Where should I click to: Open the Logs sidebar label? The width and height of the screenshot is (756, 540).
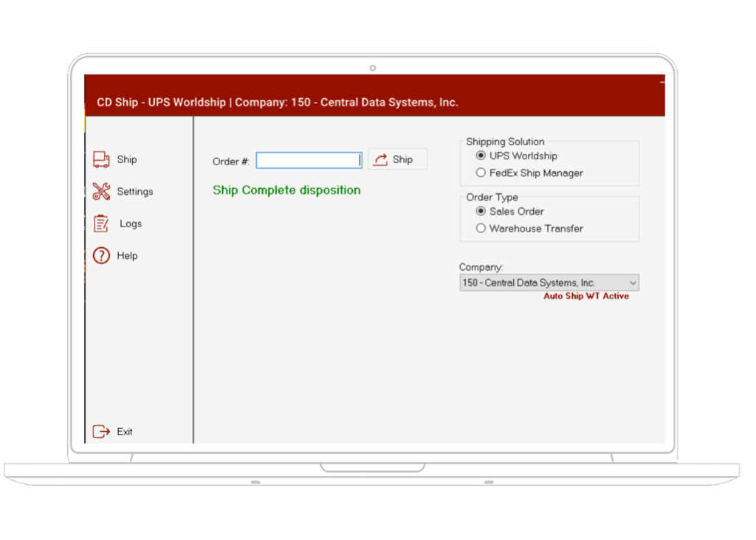(x=131, y=224)
